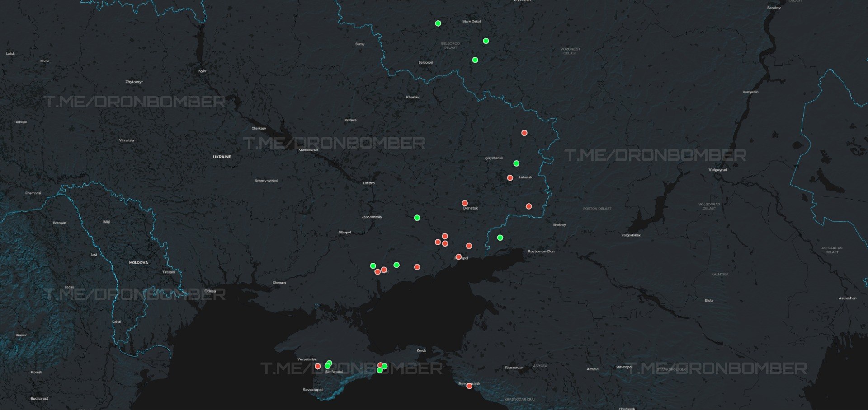Viewport: 868px width, 410px height.
Task: Click the red marker covering the Novorossiysk label
Action: (469, 386)
